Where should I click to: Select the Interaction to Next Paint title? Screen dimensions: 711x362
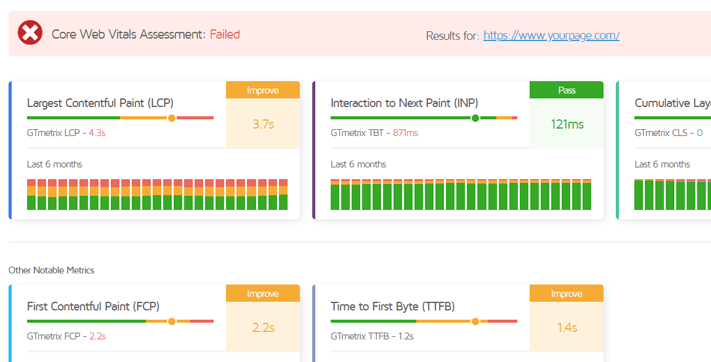404,103
